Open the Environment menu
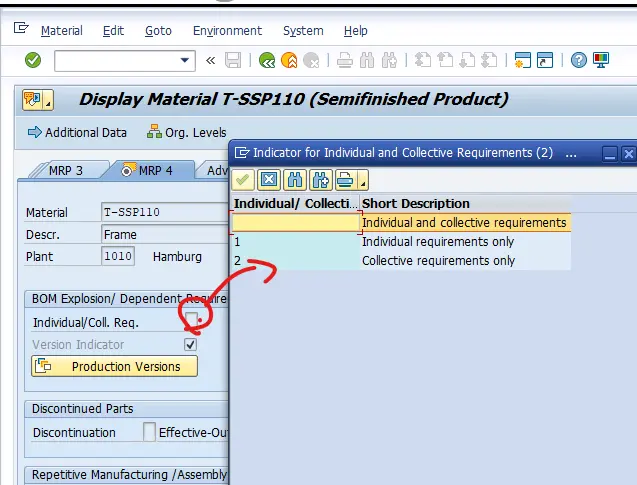The width and height of the screenshot is (637, 485). coord(227,31)
